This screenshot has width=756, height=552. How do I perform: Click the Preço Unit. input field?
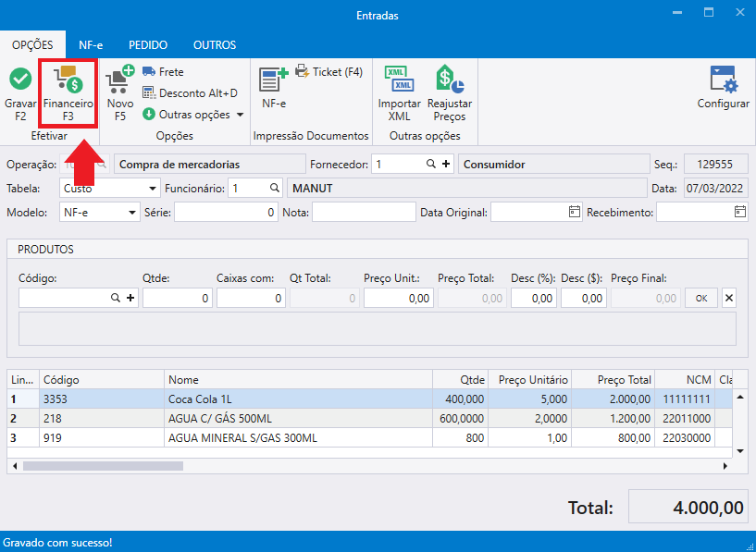pos(399,298)
